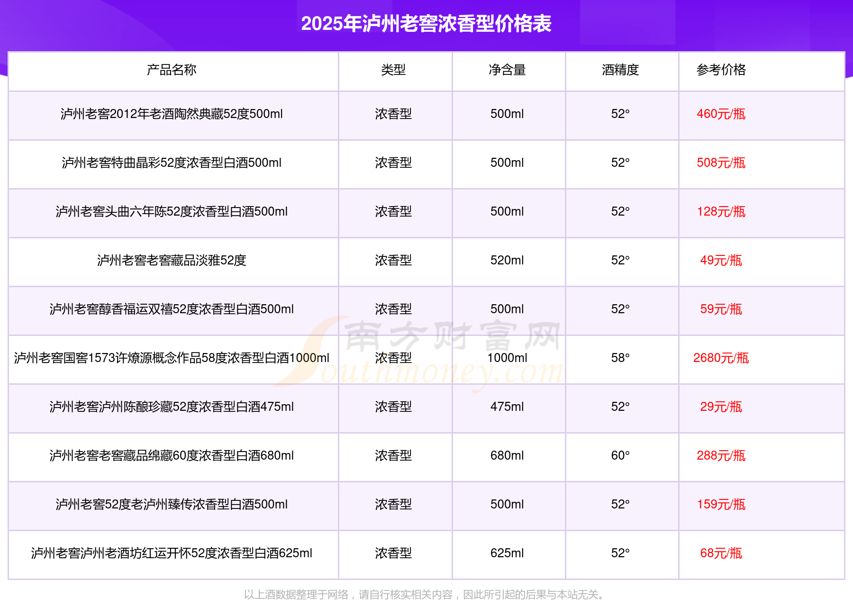Screen dimensions: 853x616
Task: Click the 49元/瓶 price
Action: coord(721,261)
